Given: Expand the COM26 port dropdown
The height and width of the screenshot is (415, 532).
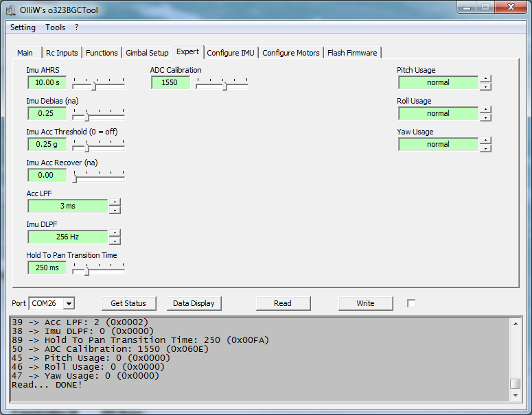Looking at the screenshot, I should pyautogui.click(x=69, y=303).
